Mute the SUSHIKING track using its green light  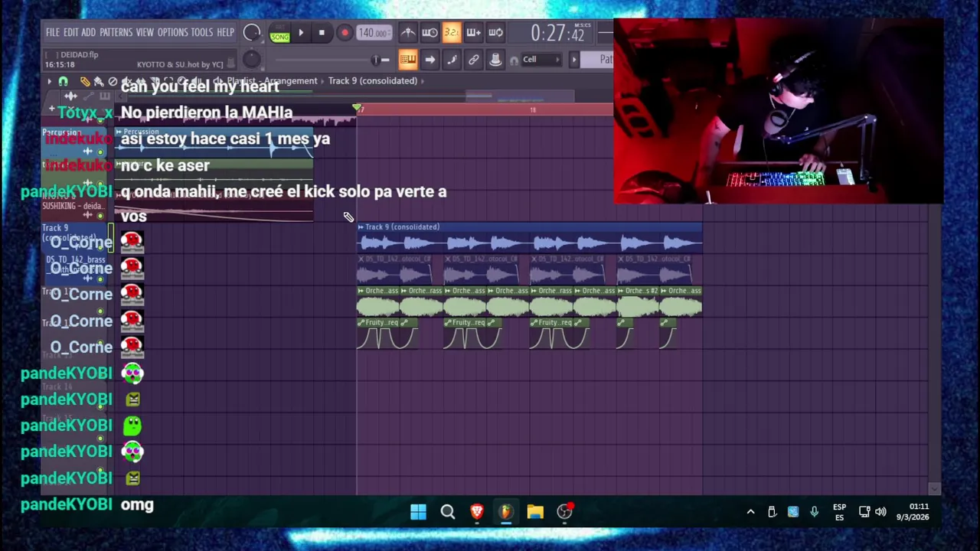coord(100,216)
